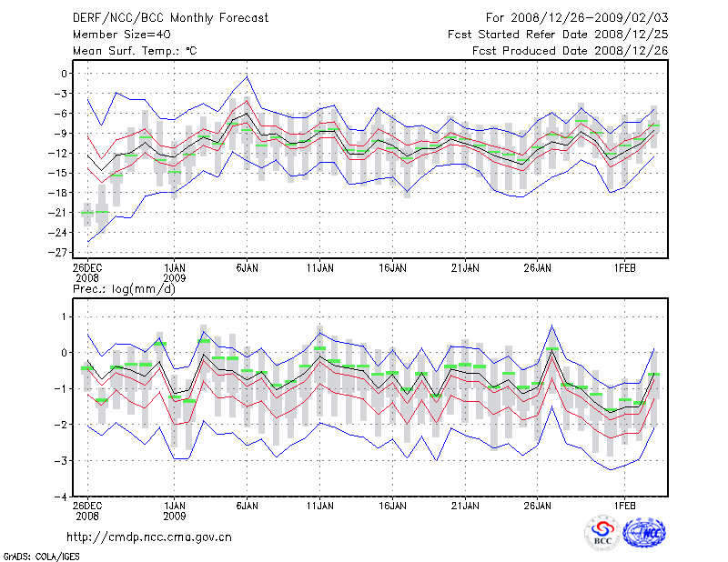This screenshot has width=728, height=562.
Task: Click 1JAN 2009 label under the precipitation chart
Action: point(174,510)
